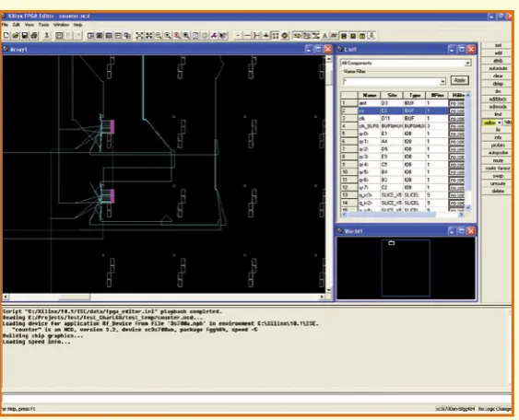Image resolution: width=519 pixels, height=420 pixels.
Task: Click the Save floppy disk icon
Action: pyautogui.click(x=25, y=35)
